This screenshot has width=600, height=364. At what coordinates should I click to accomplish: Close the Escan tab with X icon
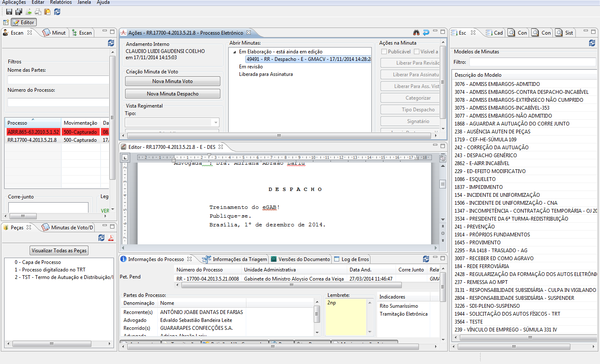point(30,33)
